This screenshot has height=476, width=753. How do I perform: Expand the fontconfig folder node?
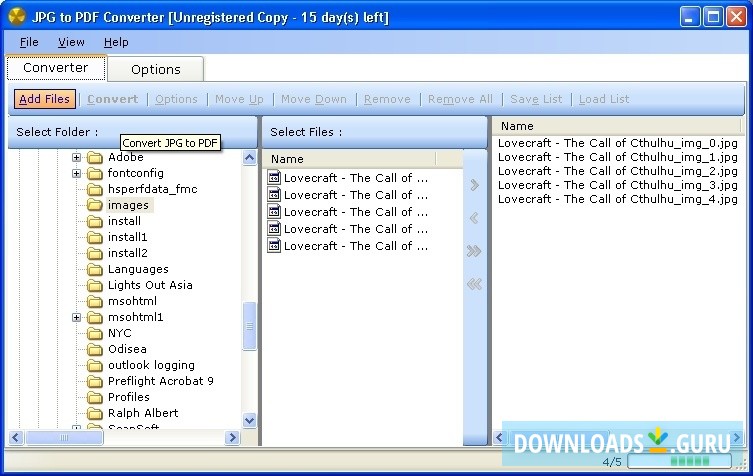click(76, 173)
